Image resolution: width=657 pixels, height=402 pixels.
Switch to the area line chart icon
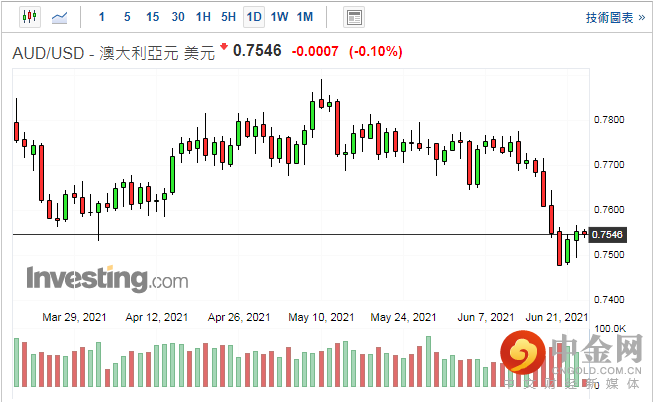pos(59,17)
